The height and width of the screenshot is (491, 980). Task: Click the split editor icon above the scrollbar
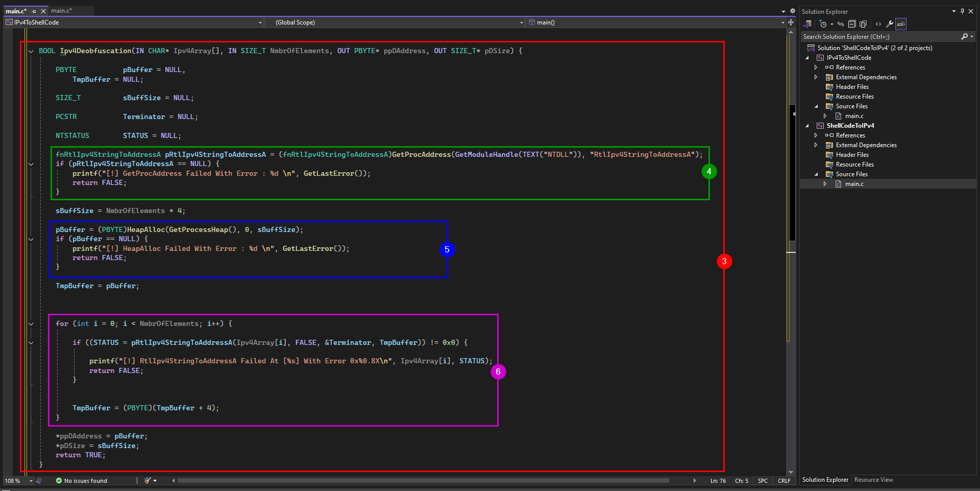point(791,22)
